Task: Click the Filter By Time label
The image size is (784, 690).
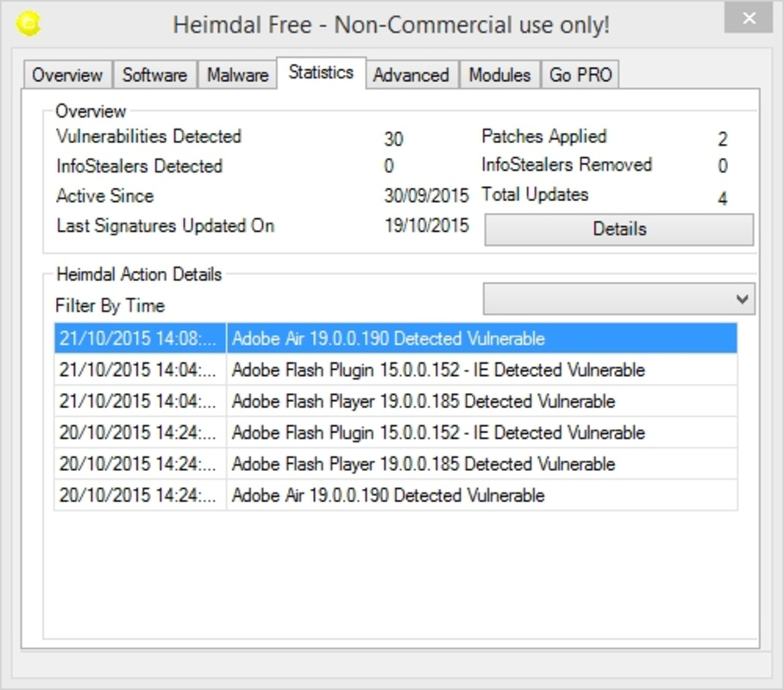Action: coord(110,305)
